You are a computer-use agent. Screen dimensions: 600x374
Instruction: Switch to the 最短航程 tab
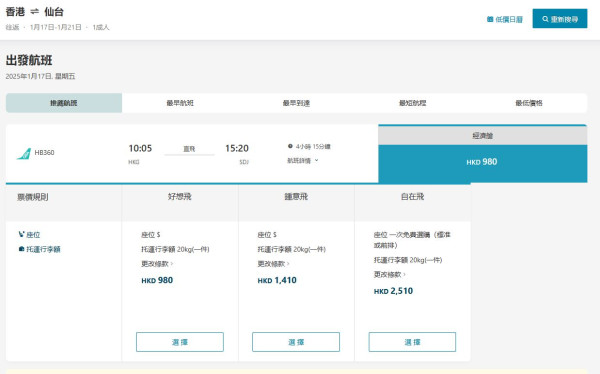[x=412, y=103]
